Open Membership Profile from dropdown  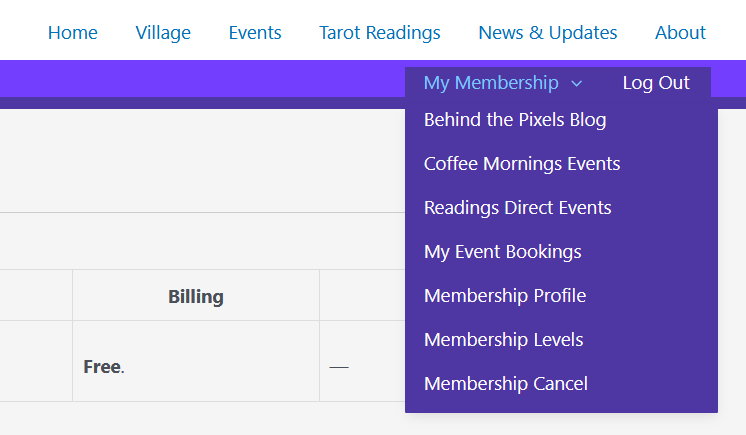(x=505, y=296)
